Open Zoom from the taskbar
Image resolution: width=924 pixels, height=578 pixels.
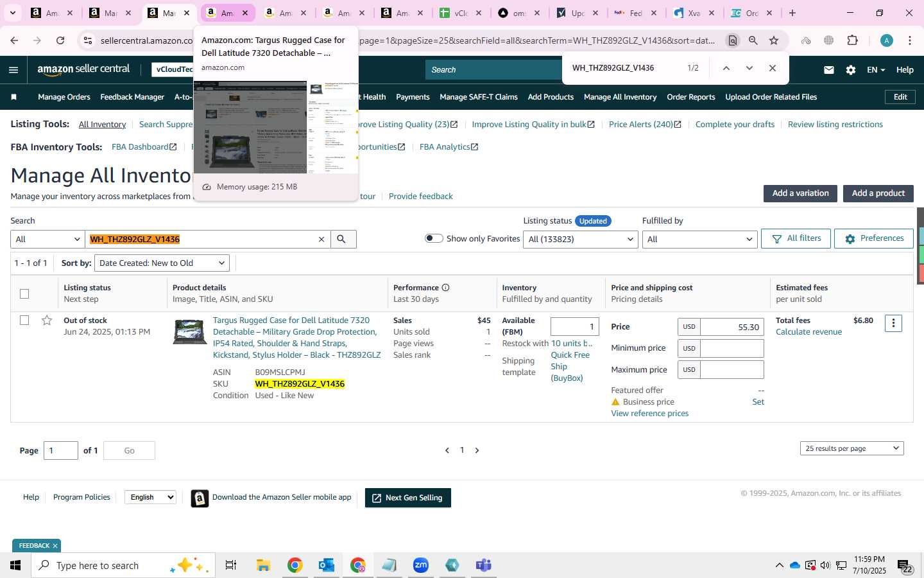click(421, 565)
